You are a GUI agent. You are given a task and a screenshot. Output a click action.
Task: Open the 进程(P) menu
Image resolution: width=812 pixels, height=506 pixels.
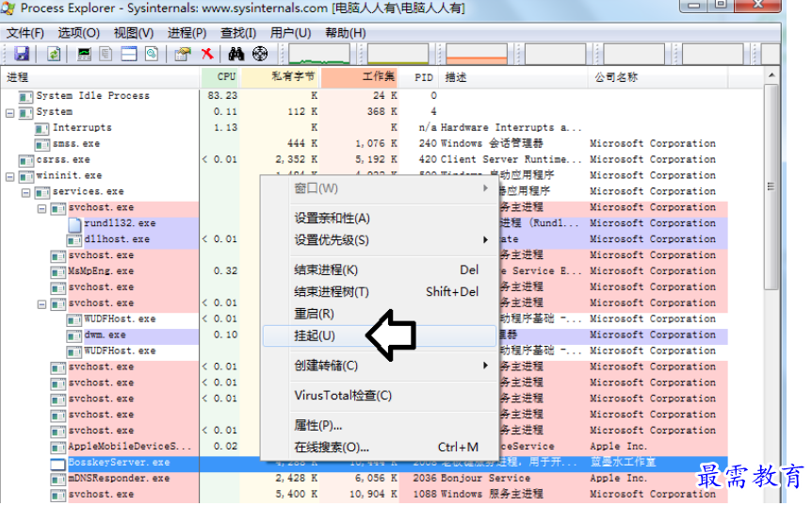coord(187,33)
